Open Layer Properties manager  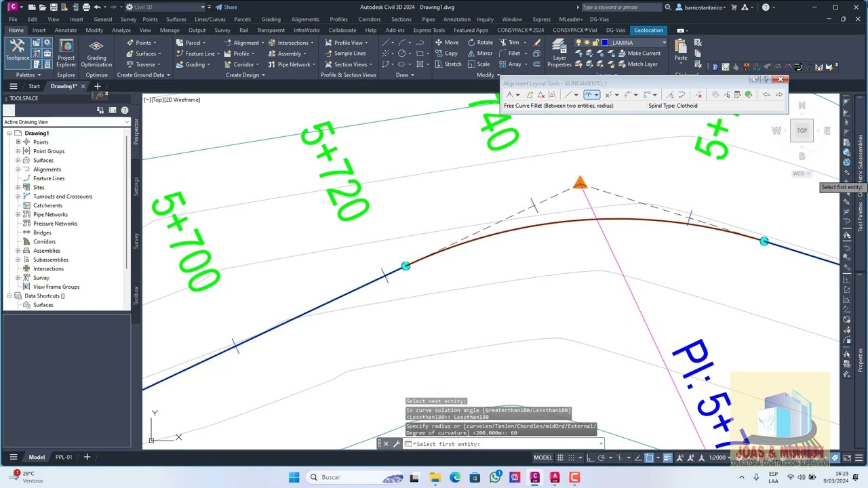559,54
